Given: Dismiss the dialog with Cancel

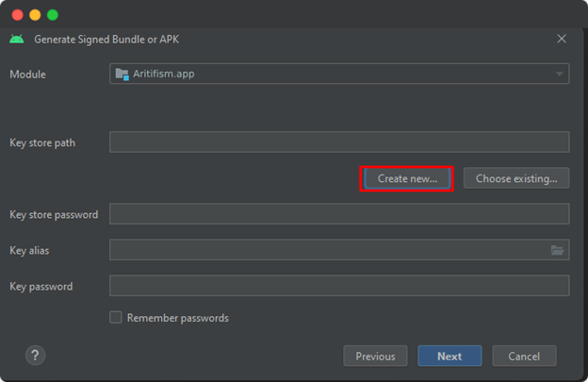Looking at the screenshot, I should [x=523, y=357].
